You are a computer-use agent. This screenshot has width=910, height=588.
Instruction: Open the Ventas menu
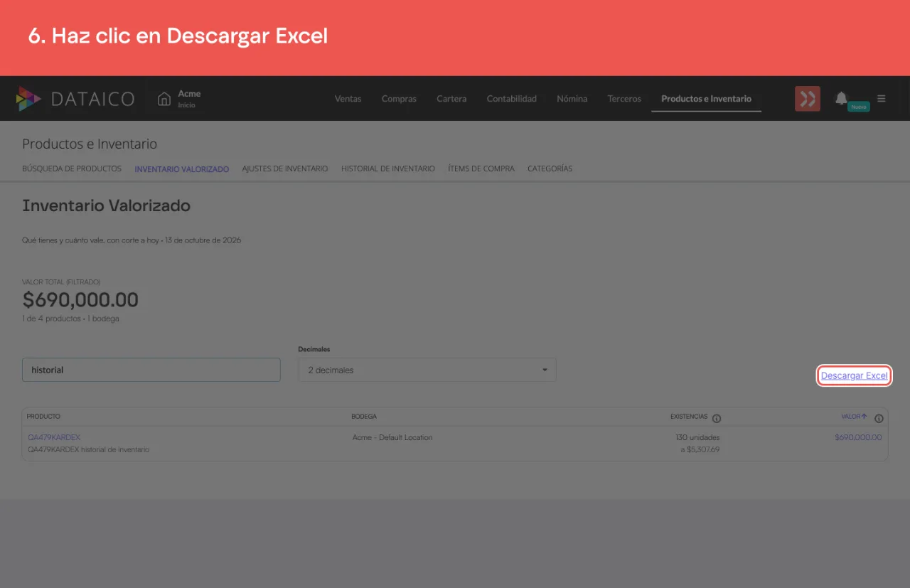348,99
